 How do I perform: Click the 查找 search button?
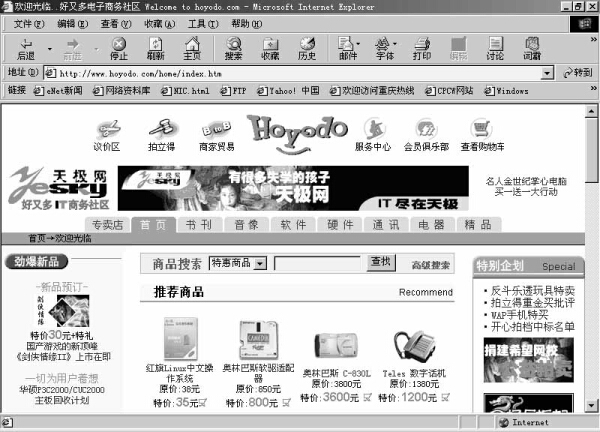(381, 263)
